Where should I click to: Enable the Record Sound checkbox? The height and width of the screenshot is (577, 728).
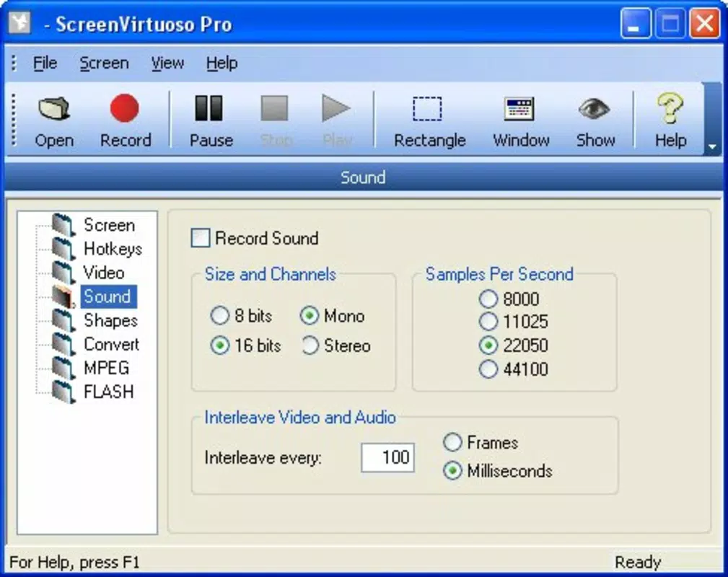click(201, 238)
